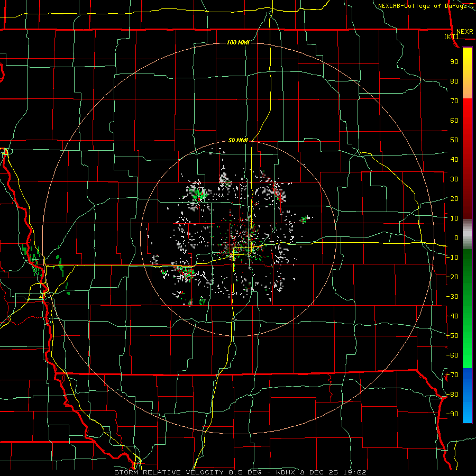
Task: Click the positive 20 value on the velocity scale
Action: click(454, 198)
